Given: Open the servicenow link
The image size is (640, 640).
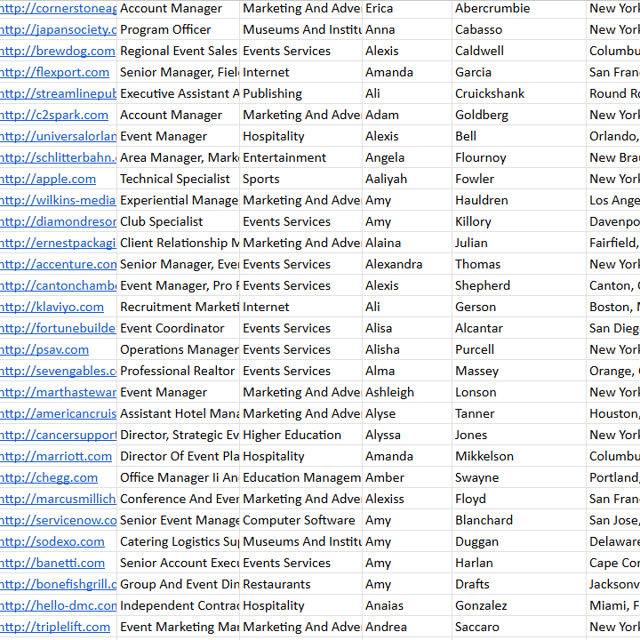Looking at the screenshot, I should click(x=58, y=520).
